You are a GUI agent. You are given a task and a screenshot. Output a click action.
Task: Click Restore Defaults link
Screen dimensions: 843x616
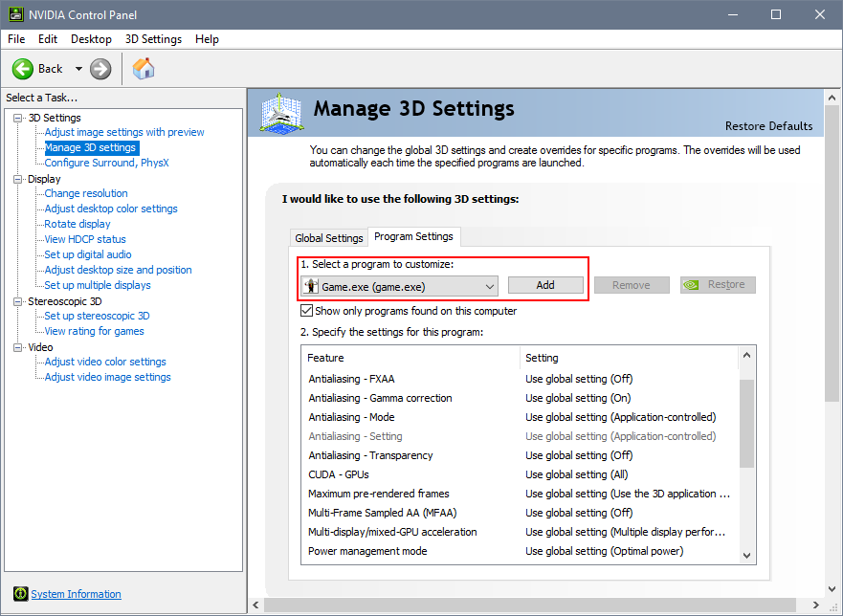click(768, 126)
